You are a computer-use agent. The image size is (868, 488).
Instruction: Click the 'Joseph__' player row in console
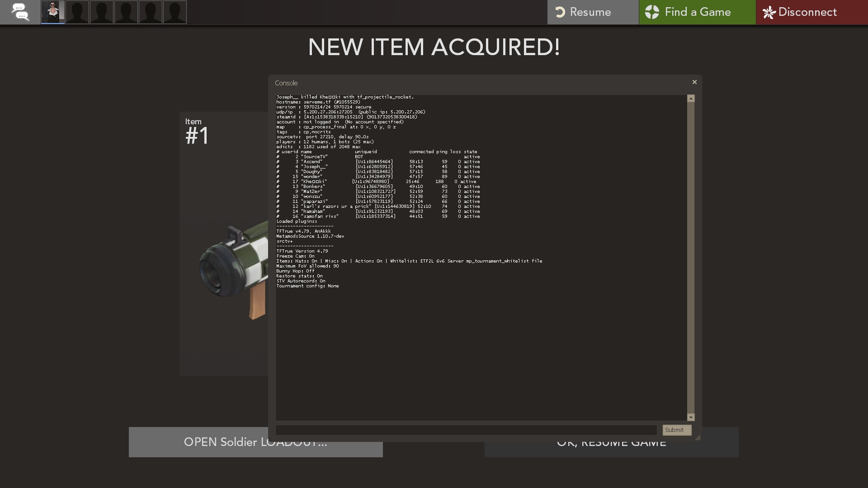pyautogui.click(x=378, y=167)
